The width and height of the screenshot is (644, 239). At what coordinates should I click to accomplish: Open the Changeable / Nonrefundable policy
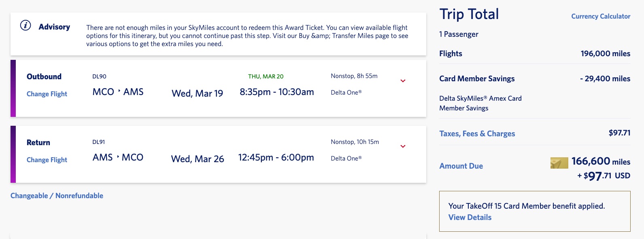(x=57, y=195)
